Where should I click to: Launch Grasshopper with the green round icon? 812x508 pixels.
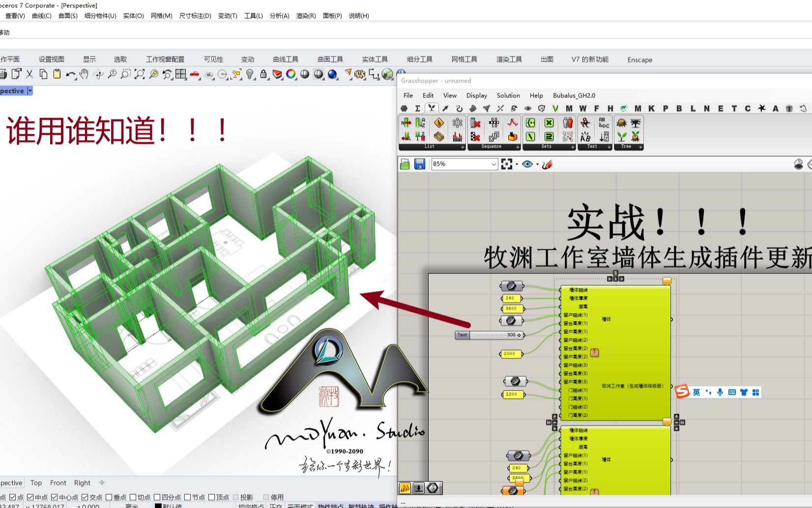(x=388, y=74)
